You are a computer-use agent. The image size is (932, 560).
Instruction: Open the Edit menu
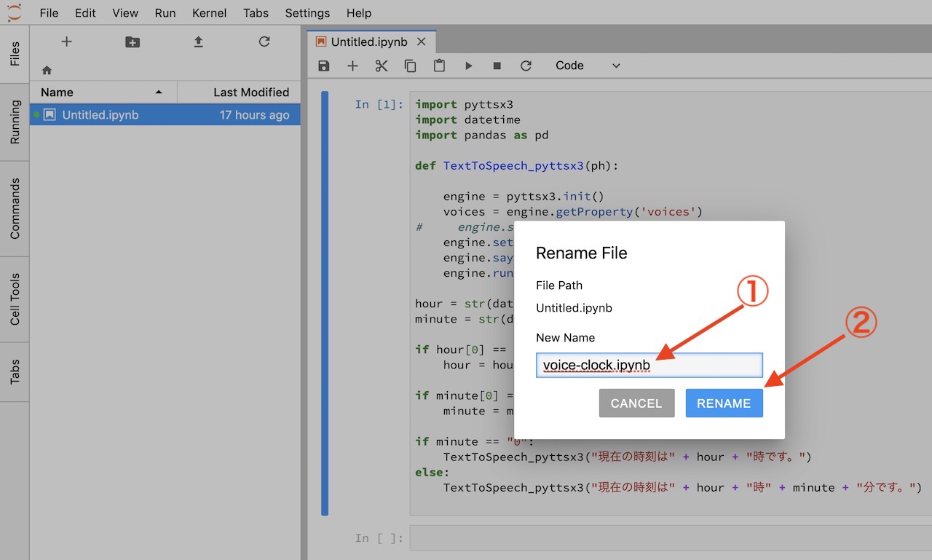85,13
